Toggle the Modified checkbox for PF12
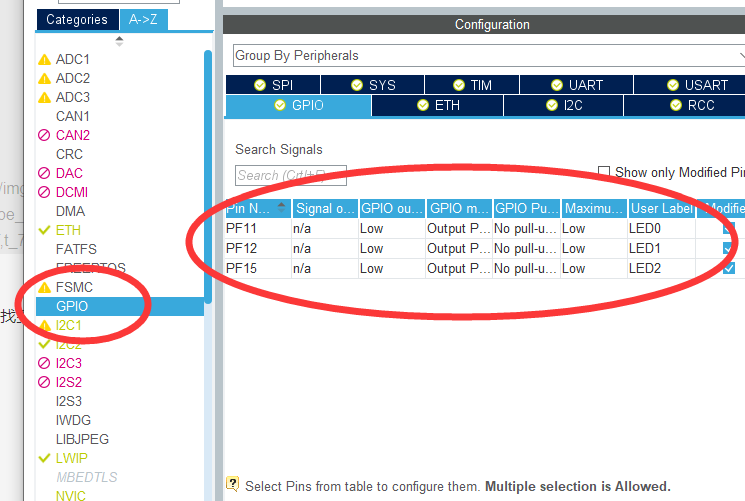Image resolution: width=745 pixels, height=501 pixels. [728, 249]
